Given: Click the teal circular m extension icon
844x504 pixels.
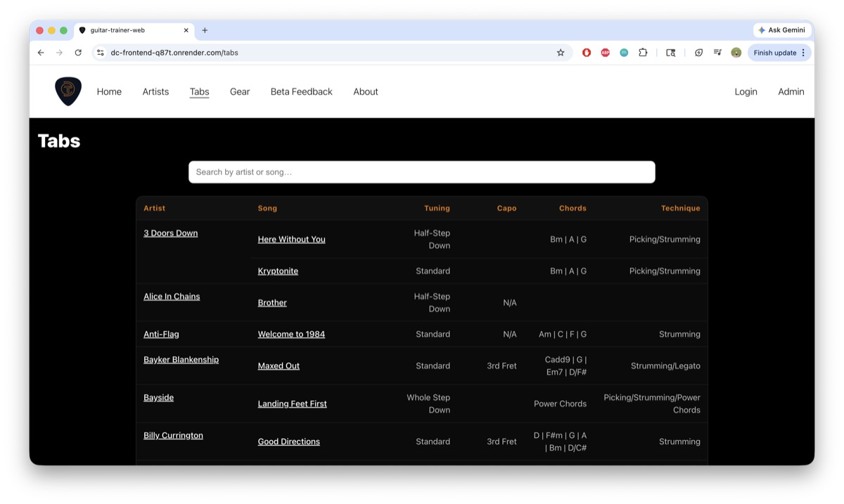Looking at the screenshot, I should (624, 53).
